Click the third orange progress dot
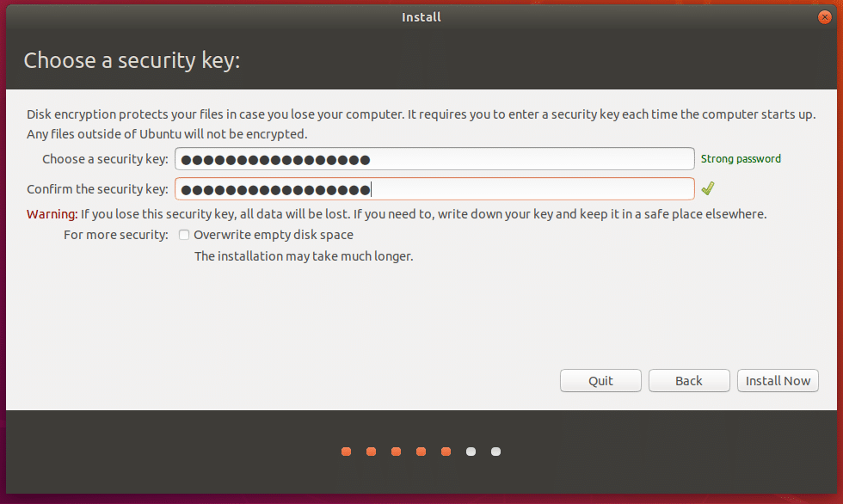This screenshot has width=843, height=504. pos(396,452)
